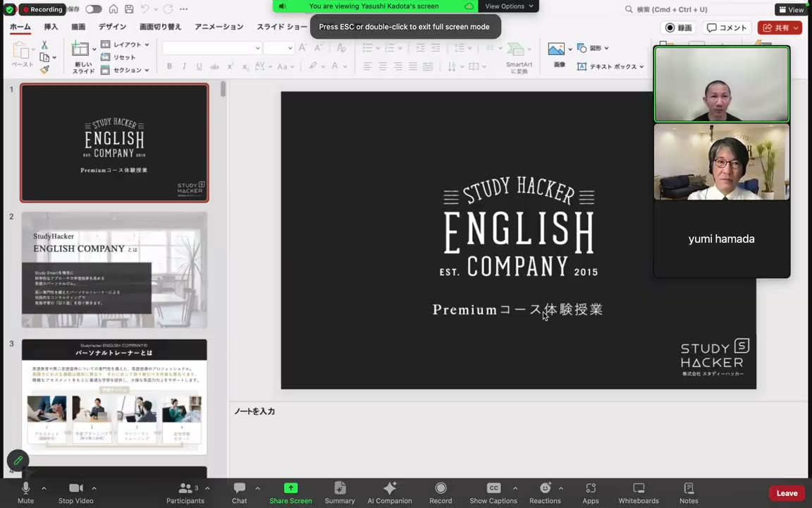The height and width of the screenshot is (508, 812).
Task: Expand audio options arrow beside Mute
Action: (44, 488)
